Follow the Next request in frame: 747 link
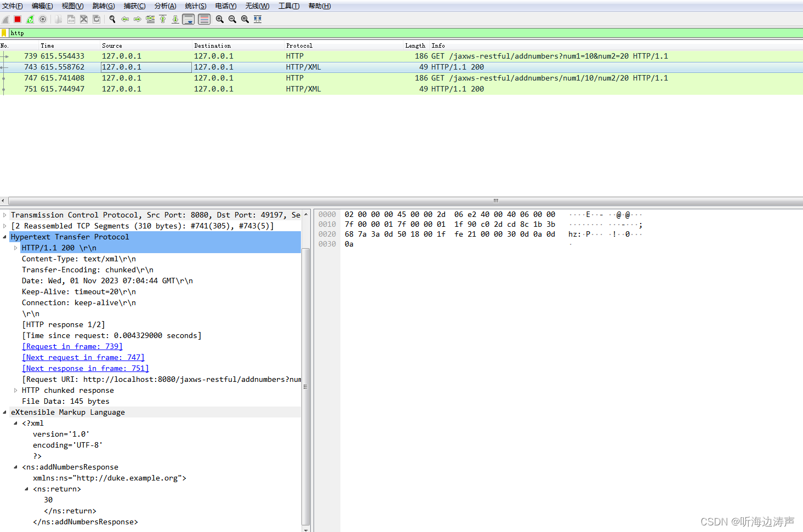 coord(82,357)
